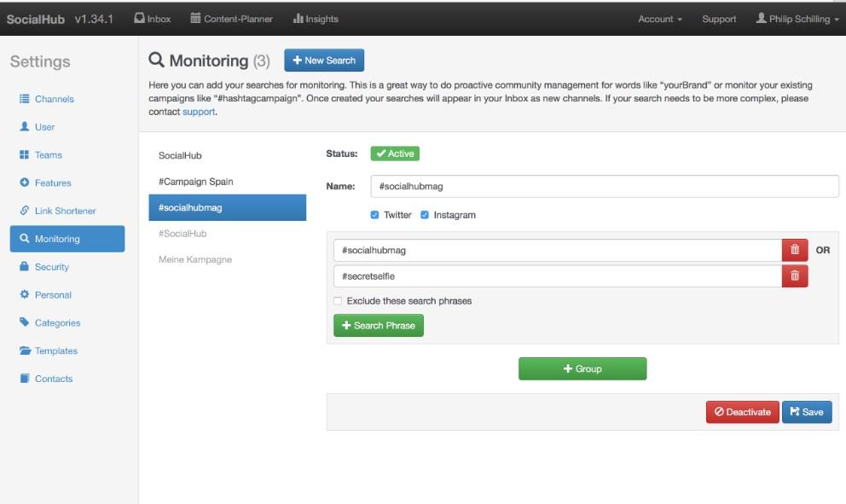Click the Inbox tray icon
The height and width of the screenshot is (504, 846).
pyautogui.click(x=139, y=19)
